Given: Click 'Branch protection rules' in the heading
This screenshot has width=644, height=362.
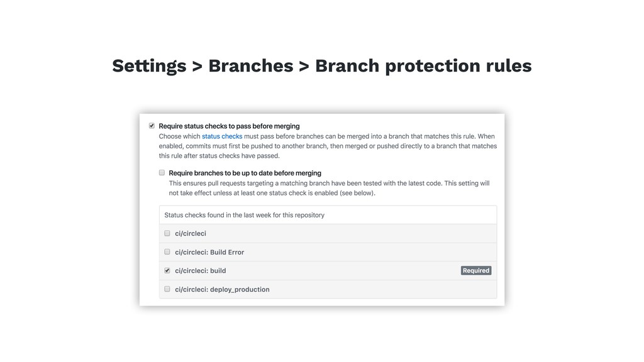Looking at the screenshot, I should 423,66.
